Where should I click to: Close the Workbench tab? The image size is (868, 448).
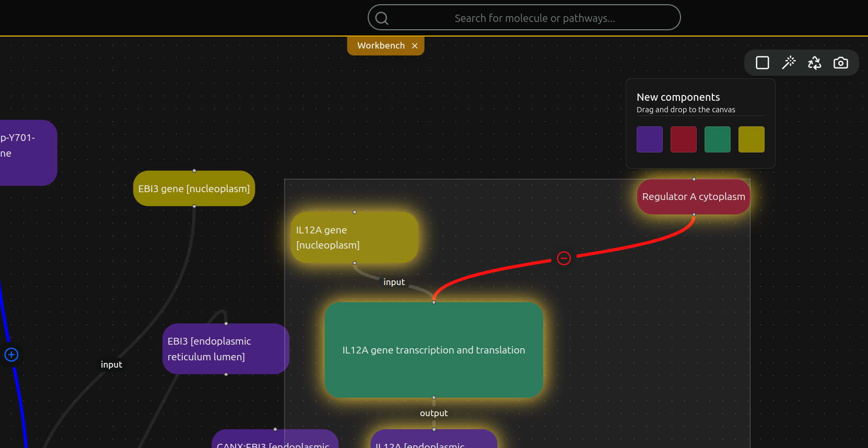(415, 46)
